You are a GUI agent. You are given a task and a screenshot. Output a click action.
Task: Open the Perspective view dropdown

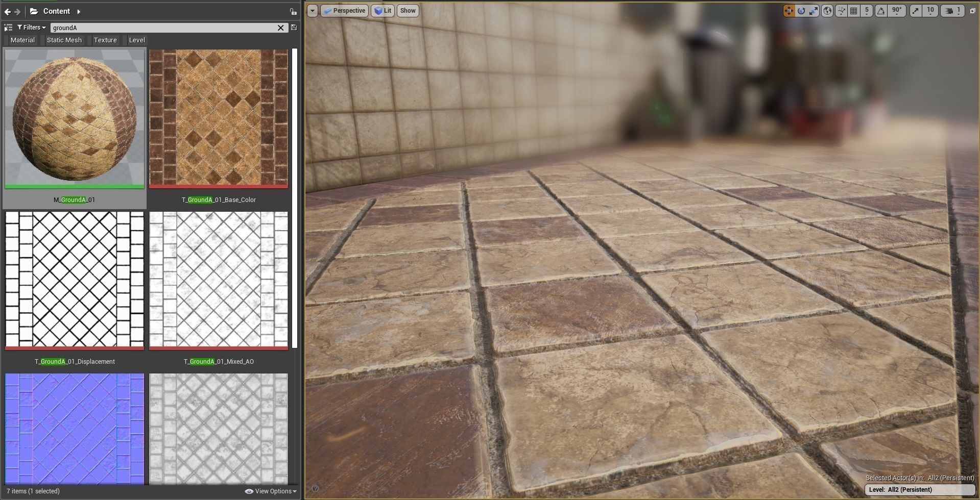(345, 10)
